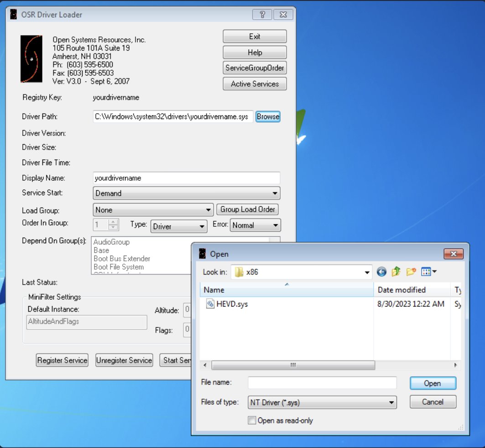
Task: Click file list scroll right arrow
Action: coord(456,365)
